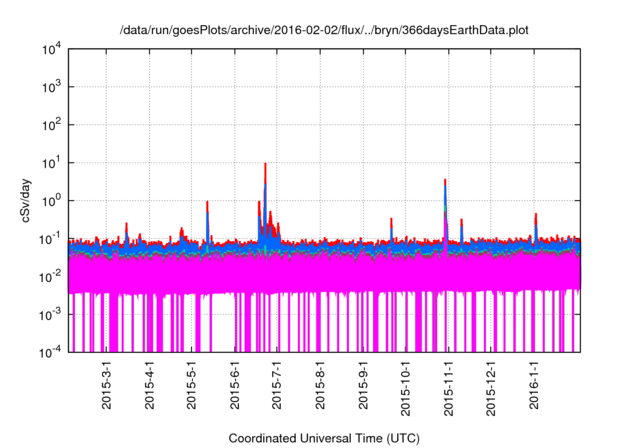Screen dimensions: 640x448
Task: Click the 2016-1-1 date label
Action: coord(534,385)
